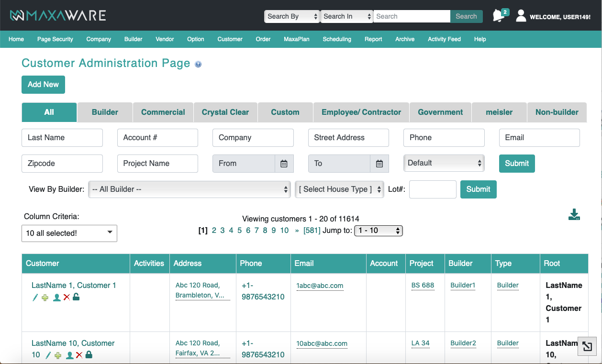Viewport: 602px width, 364px height.
Task: Click the Customer column header
Action: (76, 264)
